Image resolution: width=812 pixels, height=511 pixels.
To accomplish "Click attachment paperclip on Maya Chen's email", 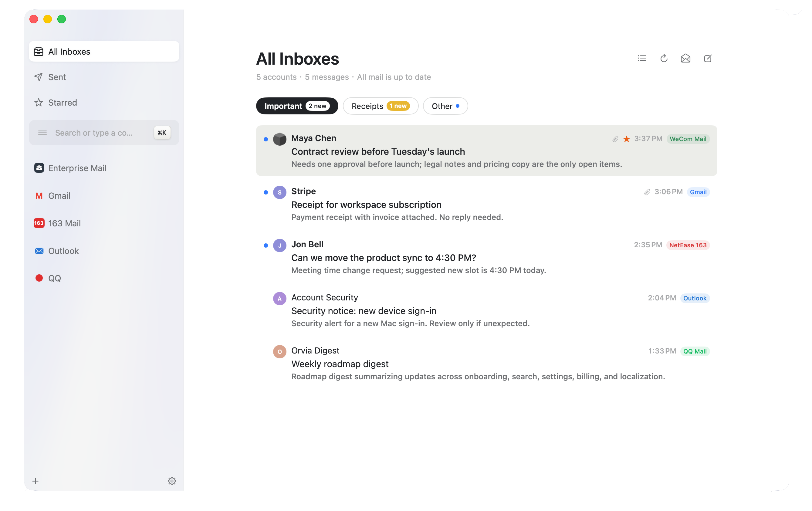I will (615, 139).
